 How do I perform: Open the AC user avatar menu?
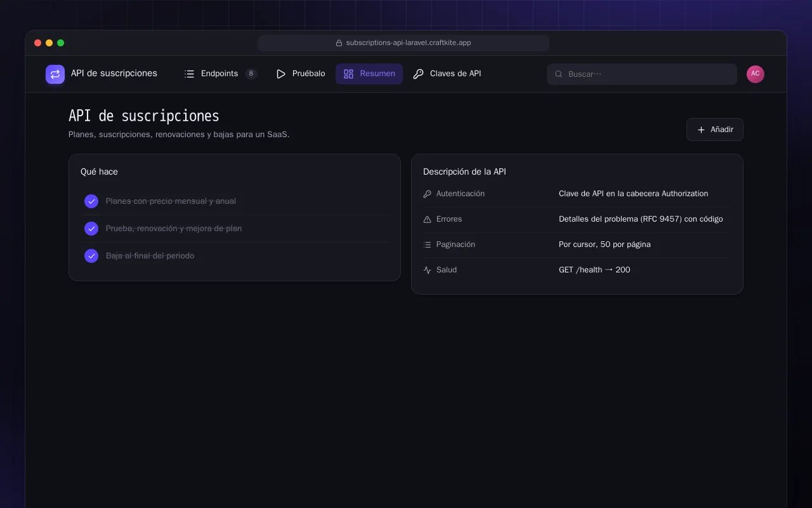pyautogui.click(x=756, y=74)
